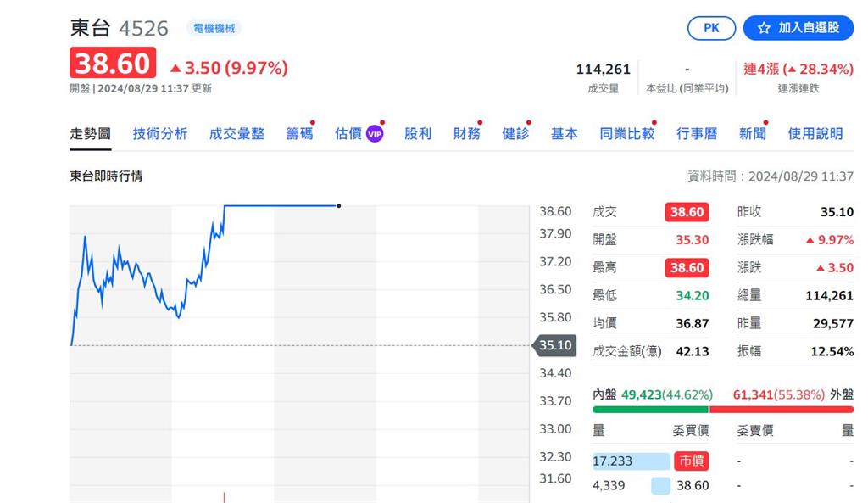Open the 技術分析 tab

pos(159,133)
